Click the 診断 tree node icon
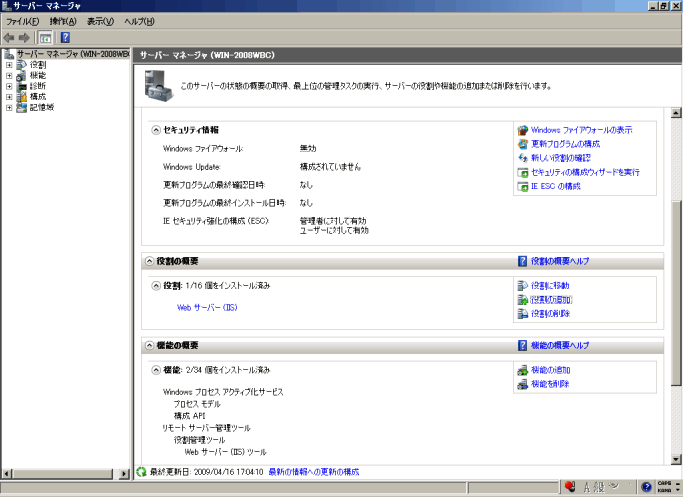This screenshot has height=497, width=683. pos(21,86)
